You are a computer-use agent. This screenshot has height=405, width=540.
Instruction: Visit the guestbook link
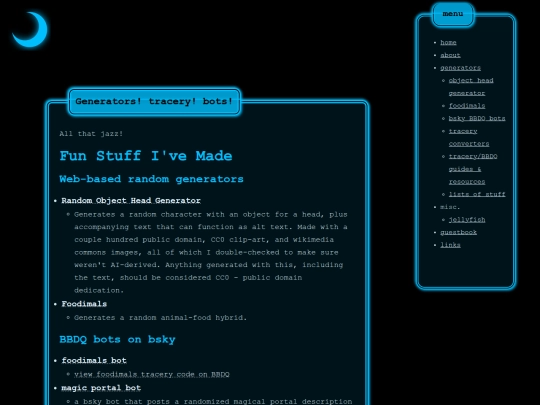458,232
